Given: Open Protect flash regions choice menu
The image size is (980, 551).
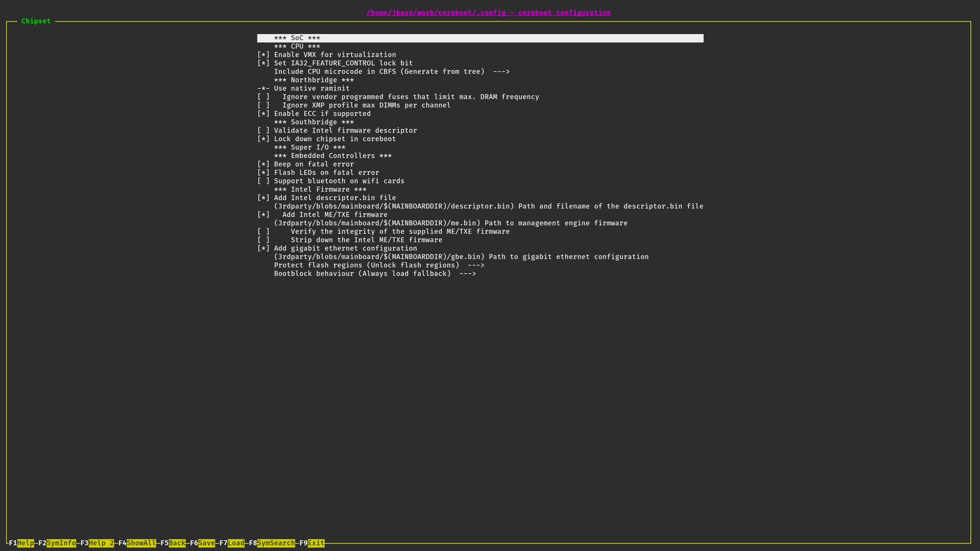Looking at the screenshot, I should 379,265.
